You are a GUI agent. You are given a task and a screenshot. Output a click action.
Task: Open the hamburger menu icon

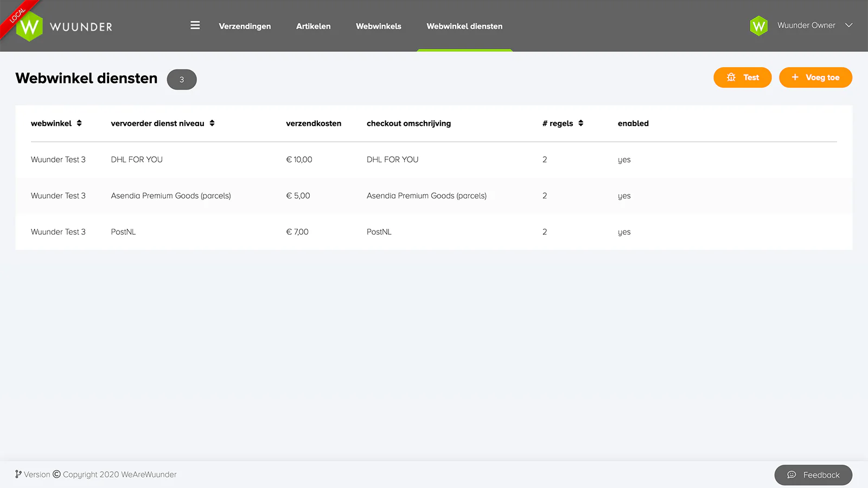click(195, 25)
